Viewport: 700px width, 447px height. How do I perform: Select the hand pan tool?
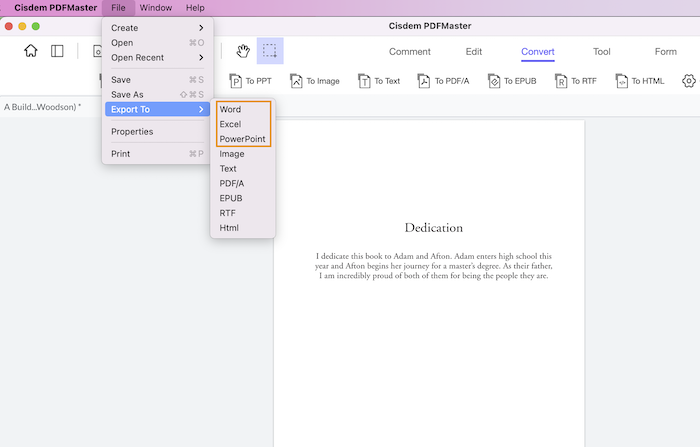click(243, 51)
